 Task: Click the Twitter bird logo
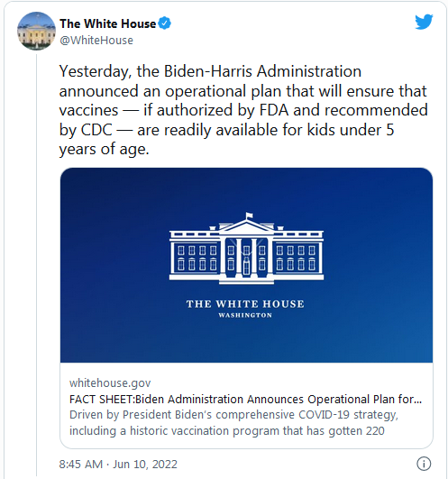[424, 22]
